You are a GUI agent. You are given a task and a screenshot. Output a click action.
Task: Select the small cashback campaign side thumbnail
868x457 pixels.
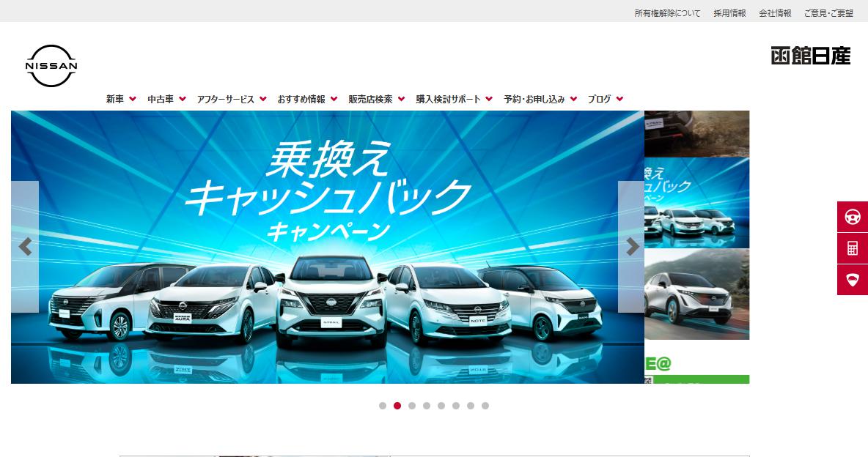[697, 203]
